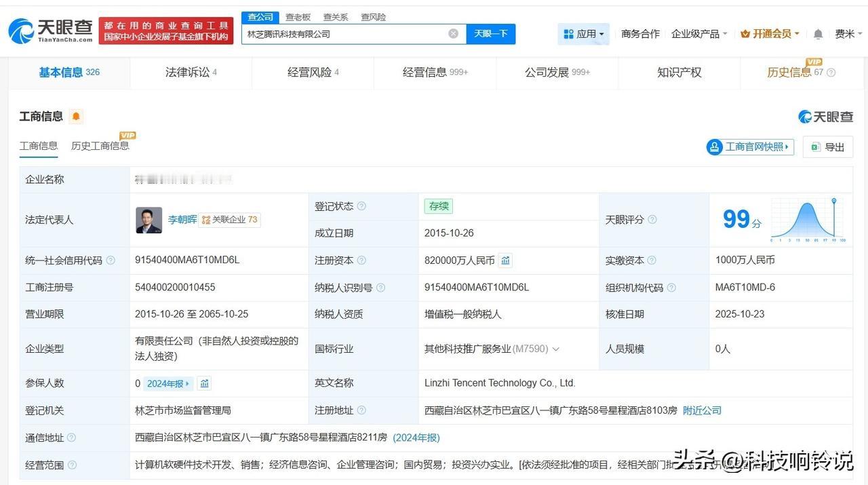Image resolution: width=868 pixels, height=485 pixels.
Task: Click the help icon beside 统一社会信用代码
Action: [x=111, y=260]
